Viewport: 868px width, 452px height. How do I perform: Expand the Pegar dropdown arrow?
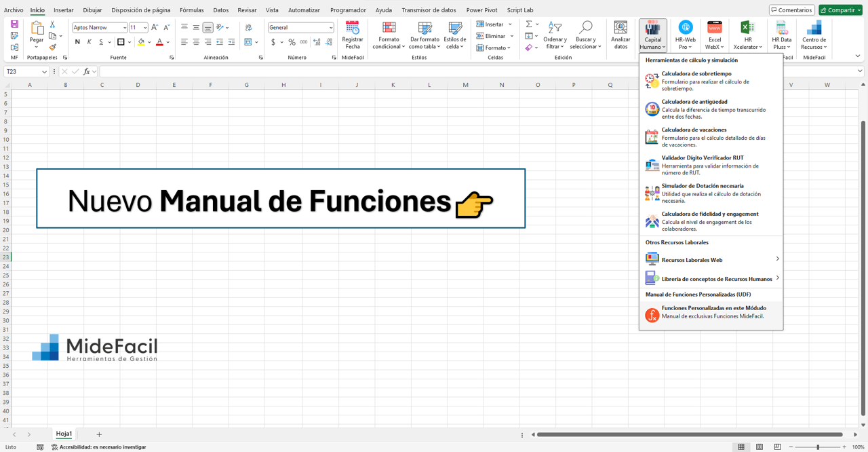[x=37, y=45]
